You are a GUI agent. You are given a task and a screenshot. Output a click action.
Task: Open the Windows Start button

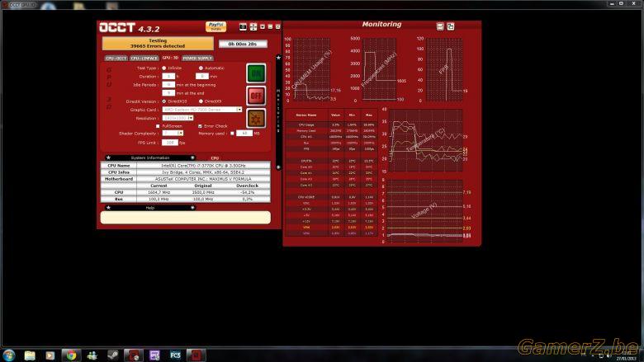coord(8,355)
